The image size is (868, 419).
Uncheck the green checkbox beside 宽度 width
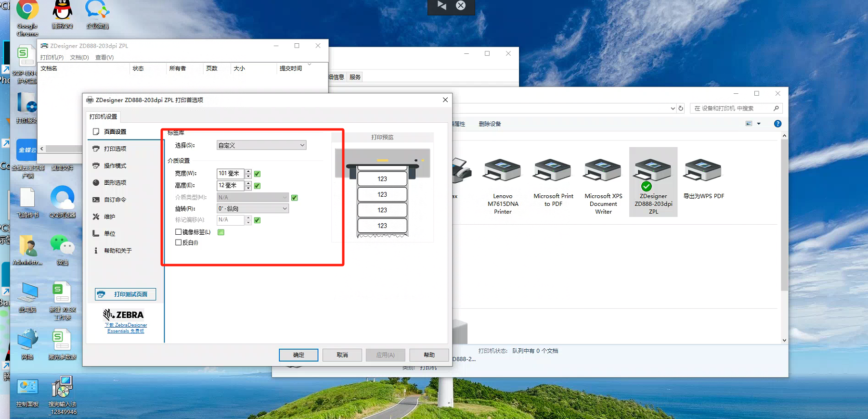tap(258, 174)
